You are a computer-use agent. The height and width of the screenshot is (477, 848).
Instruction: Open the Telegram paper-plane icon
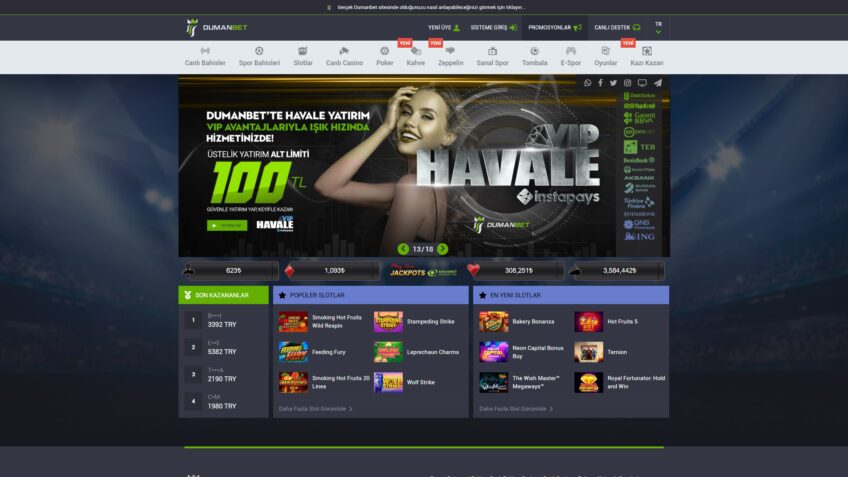click(658, 83)
